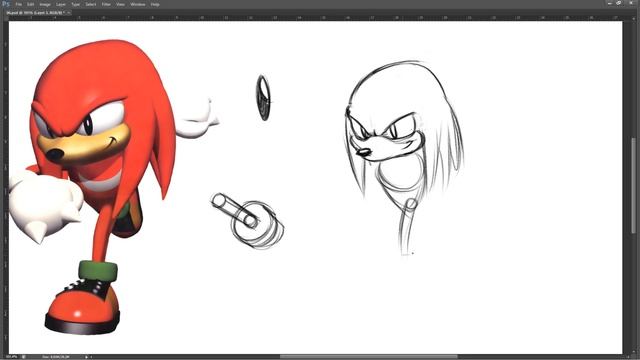Image resolution: width=640 pixels, height=360 pixels.
Task: Open the Window menu
Action: pos(138,4)
